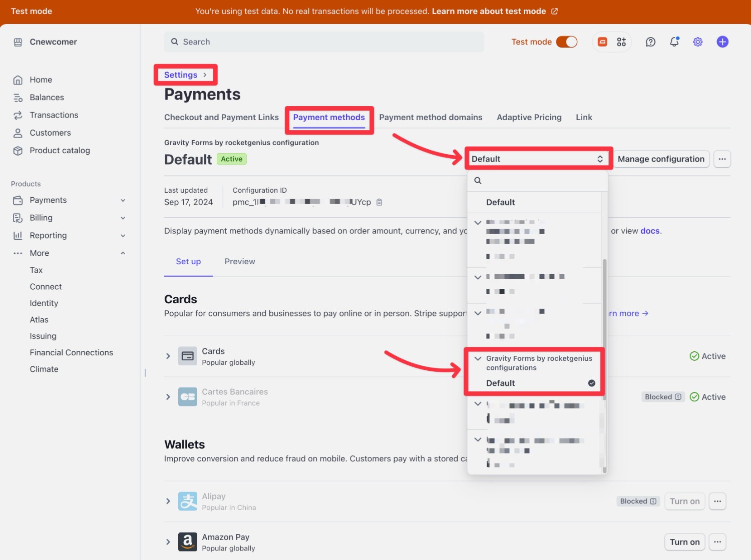This screenshot has height=560, width=751.
Task: Switch to Checkout and Payment Links tab
Action: (x=221, y=117)
